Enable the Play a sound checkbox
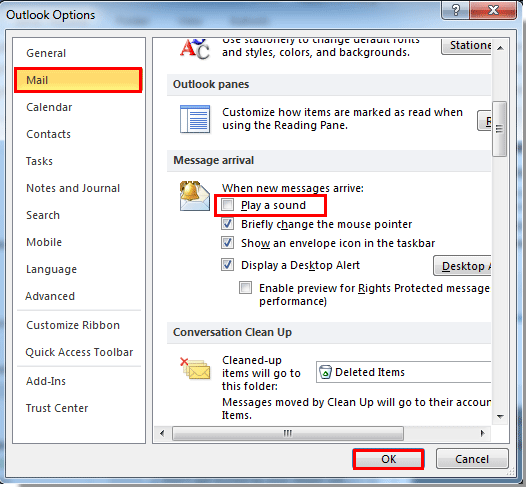Screen dimensions: 526x487 (227, 205)
